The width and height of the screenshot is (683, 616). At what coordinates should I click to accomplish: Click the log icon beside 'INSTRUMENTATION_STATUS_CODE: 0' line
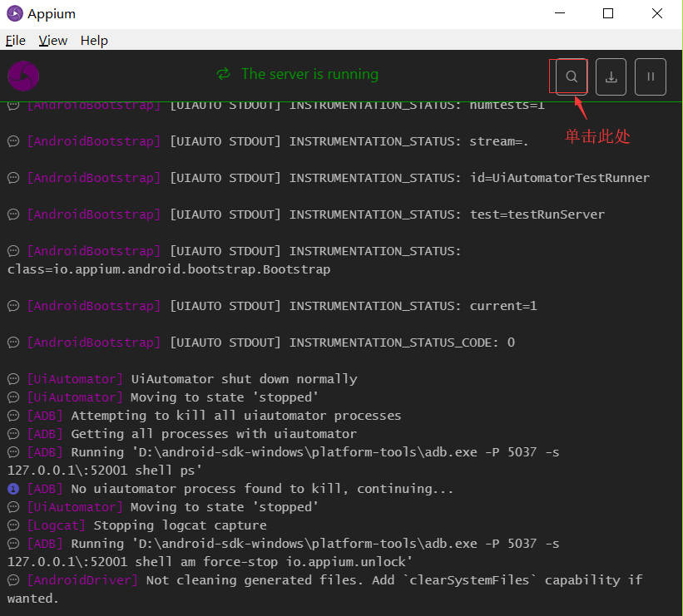click(13, 342)
